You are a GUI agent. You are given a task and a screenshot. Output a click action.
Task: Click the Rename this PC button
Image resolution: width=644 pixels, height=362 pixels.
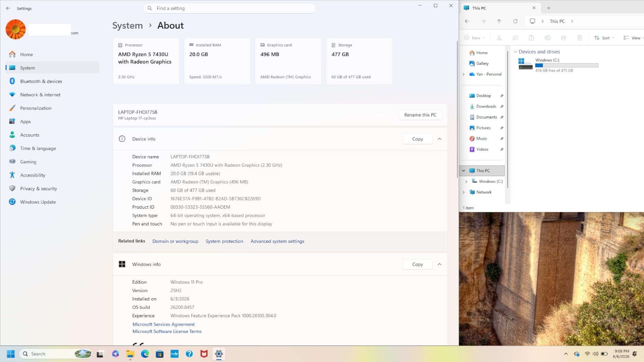point(420,115)
